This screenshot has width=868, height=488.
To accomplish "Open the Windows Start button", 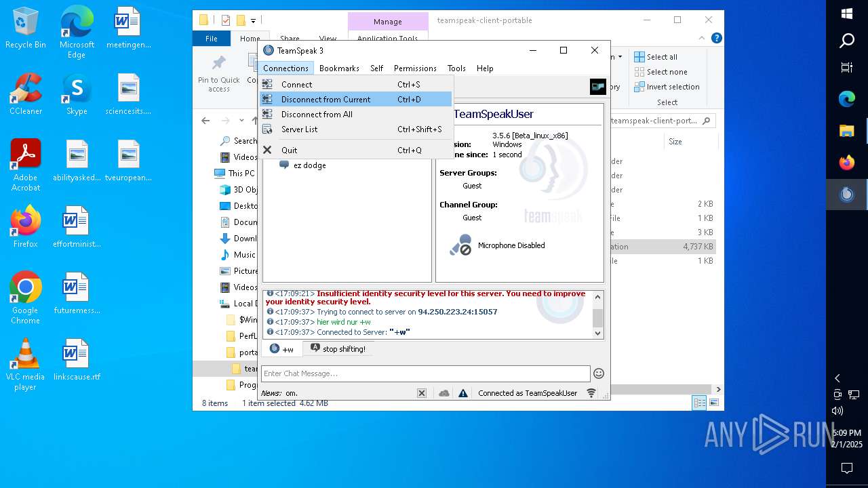I will click(847, 13).
